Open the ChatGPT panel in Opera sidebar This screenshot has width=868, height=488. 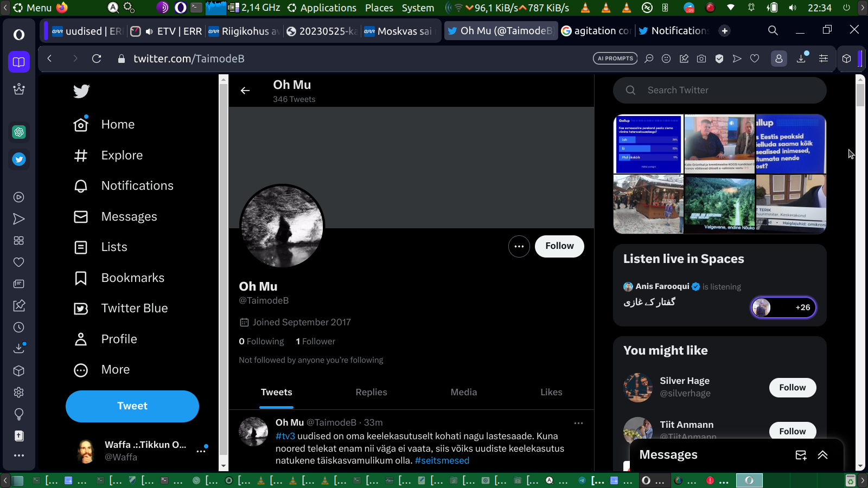click(x=19, y=132)
